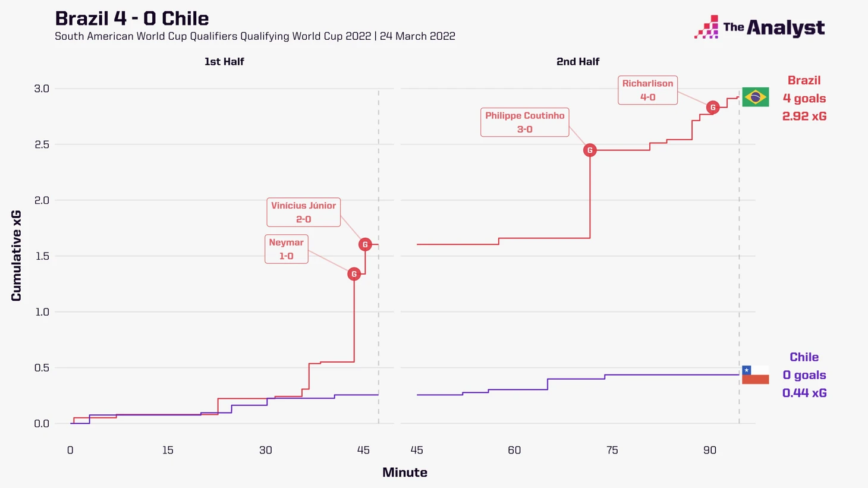This screenshot has height=488, width=868.
Task: Open the Neymar 1-0 label box
Action: tap(287, 249)
